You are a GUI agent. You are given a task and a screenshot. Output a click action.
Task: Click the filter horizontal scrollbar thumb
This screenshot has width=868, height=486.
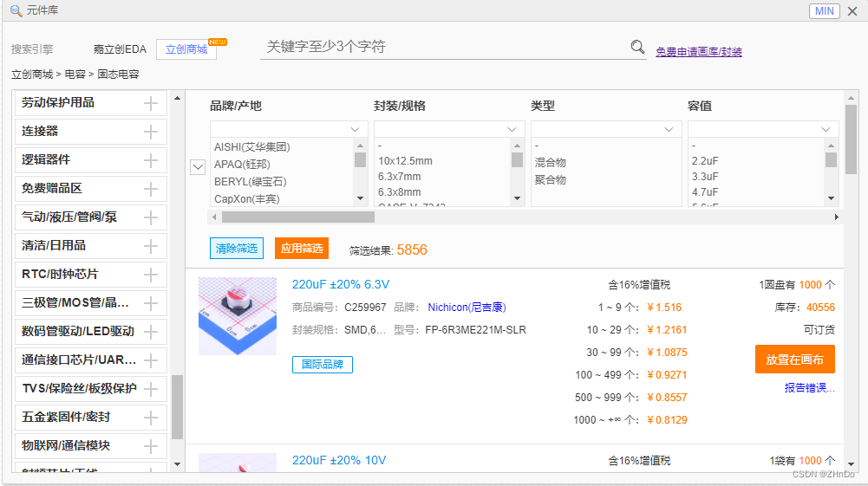[x=297, y=217]
